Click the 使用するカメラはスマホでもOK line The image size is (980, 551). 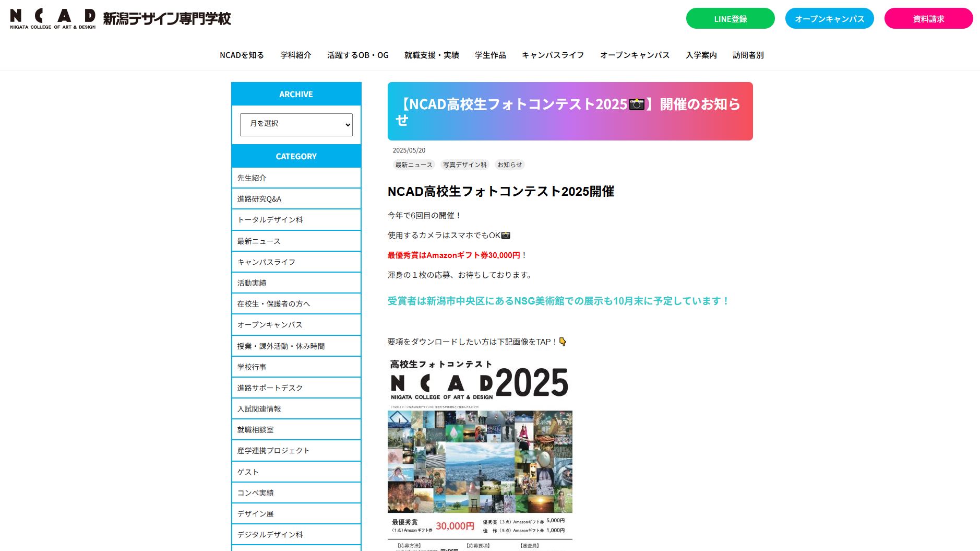(x=449, y=236)
